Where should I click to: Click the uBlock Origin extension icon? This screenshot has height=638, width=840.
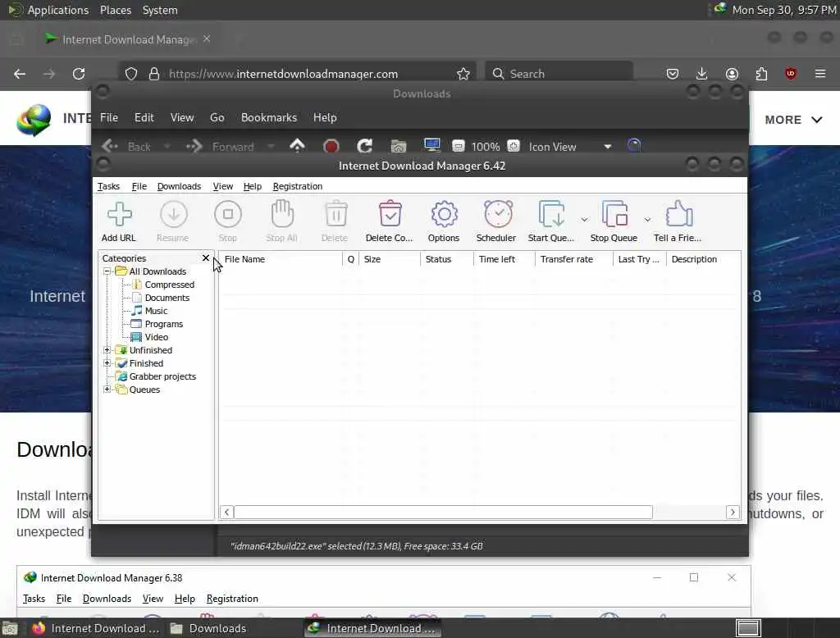pyautogui.click(x=791, y=74)
